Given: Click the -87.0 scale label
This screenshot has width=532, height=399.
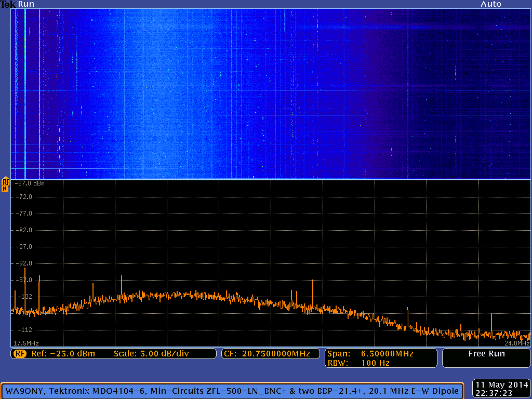Looking at the screenshot, I should 24,247.
